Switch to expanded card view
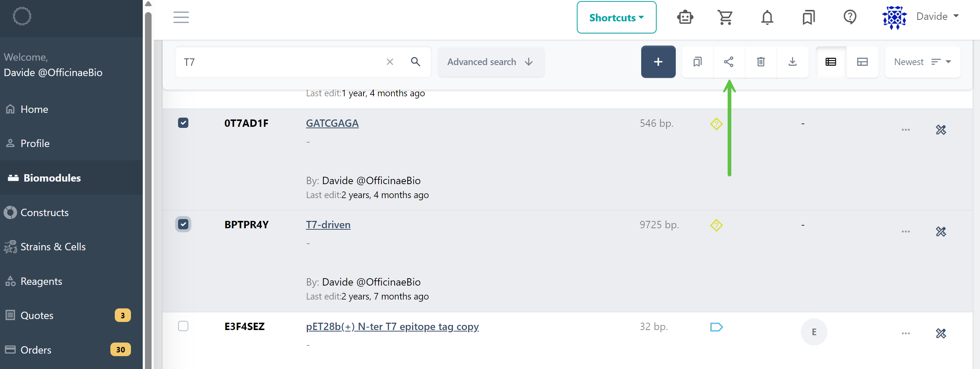 point(862,62)
